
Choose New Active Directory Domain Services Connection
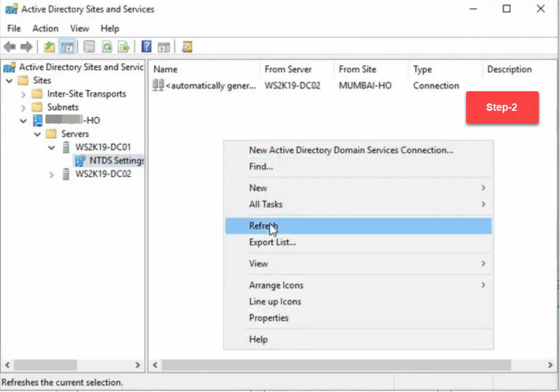click(358, 150)
